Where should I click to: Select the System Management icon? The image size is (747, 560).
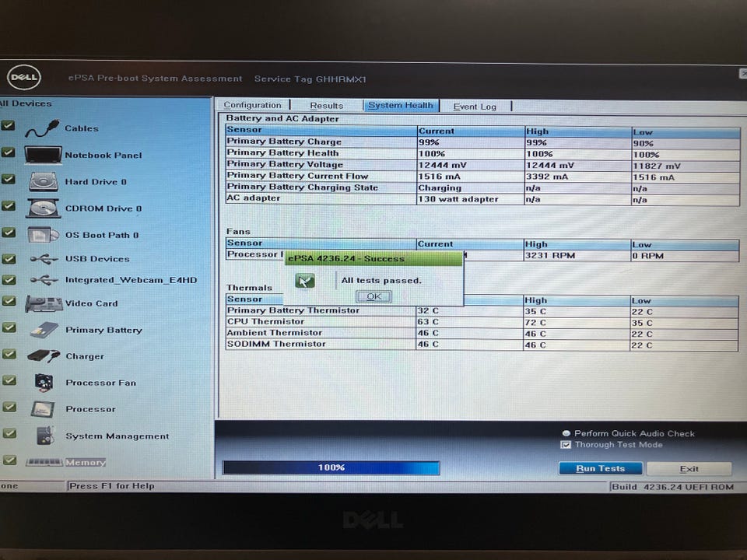[45, 436]
